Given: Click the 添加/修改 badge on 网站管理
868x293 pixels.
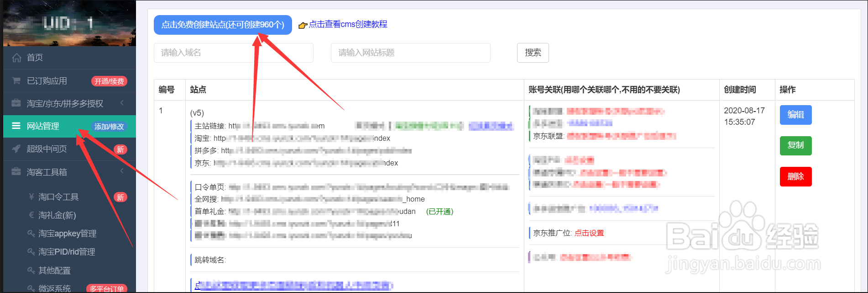Looking at the screenshot, I should pos(109,127).
